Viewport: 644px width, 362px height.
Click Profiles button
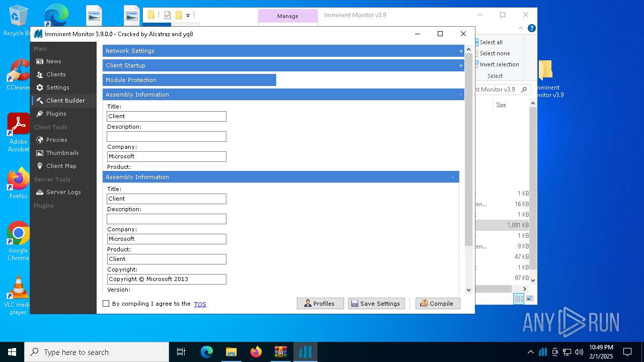pos(320,304)
